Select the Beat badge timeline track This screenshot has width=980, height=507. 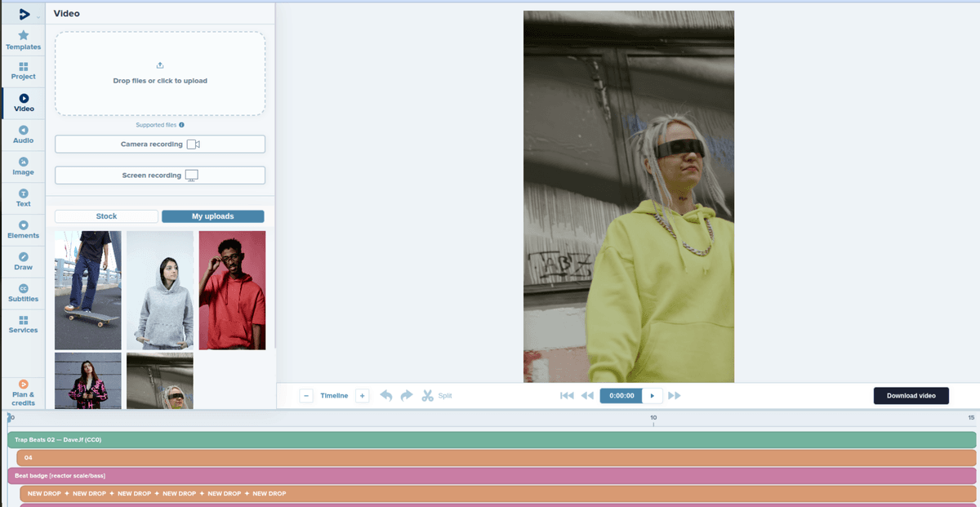click(492, 476)
